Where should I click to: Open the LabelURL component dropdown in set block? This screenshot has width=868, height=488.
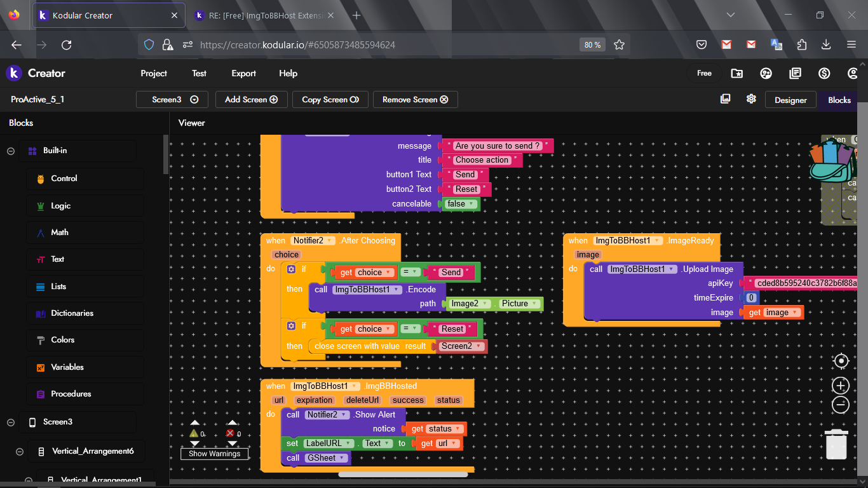328,444
